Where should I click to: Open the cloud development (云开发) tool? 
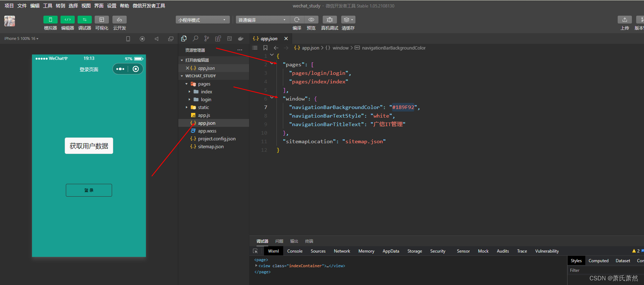point(120,20)
